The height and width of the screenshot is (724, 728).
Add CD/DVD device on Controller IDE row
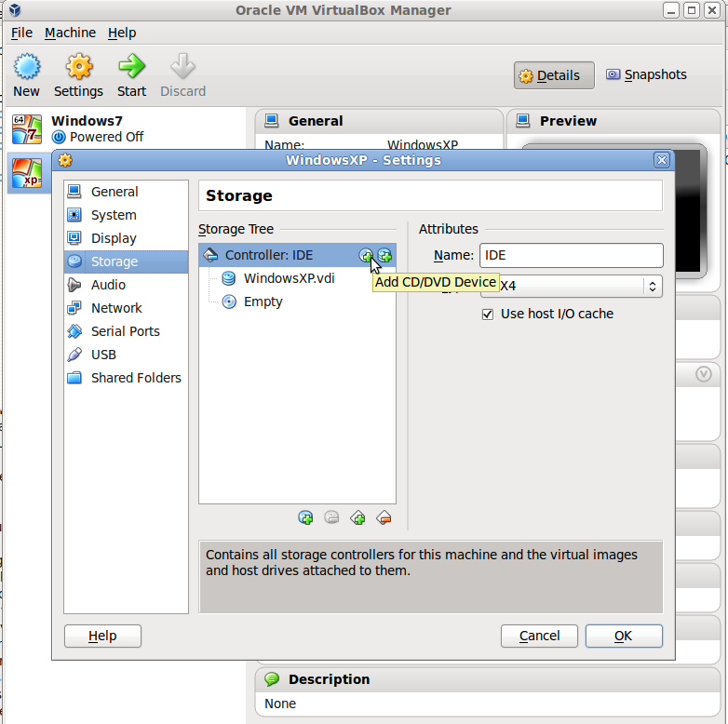pyautogui.click(x=366, y=255)
